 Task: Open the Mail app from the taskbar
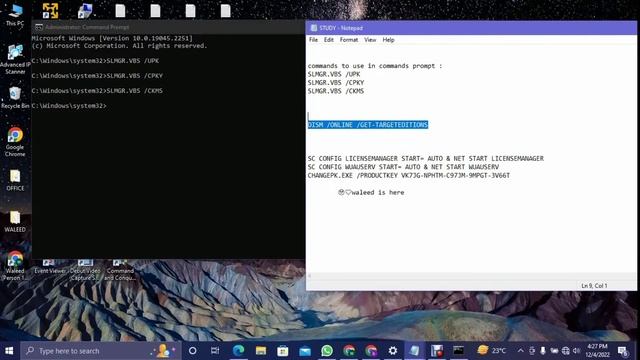[305, 351]
